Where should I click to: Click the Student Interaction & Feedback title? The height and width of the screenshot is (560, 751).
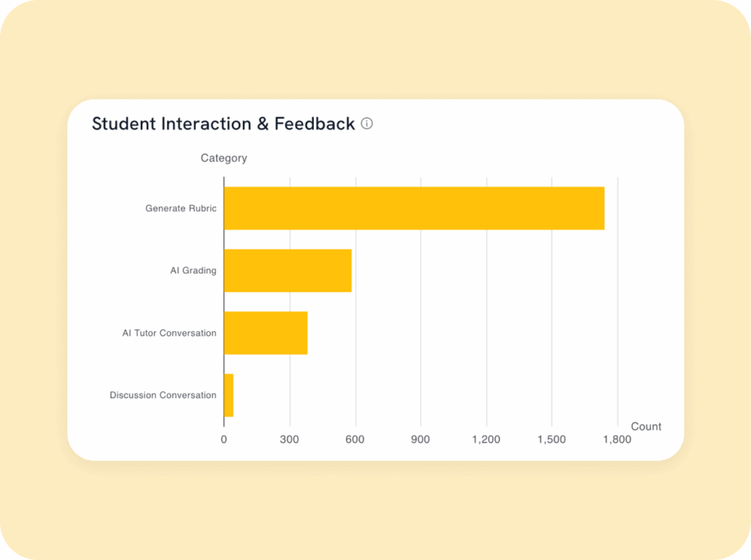point(223,124)
